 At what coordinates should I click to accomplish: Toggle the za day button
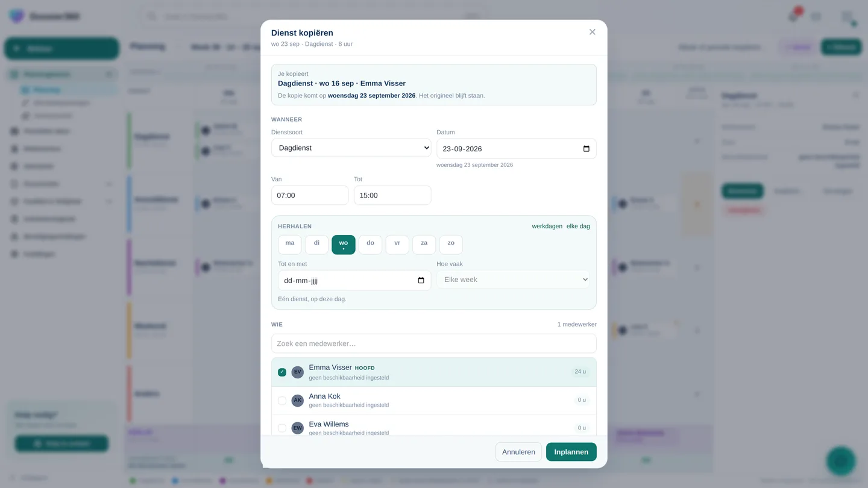tap(424, 245)
